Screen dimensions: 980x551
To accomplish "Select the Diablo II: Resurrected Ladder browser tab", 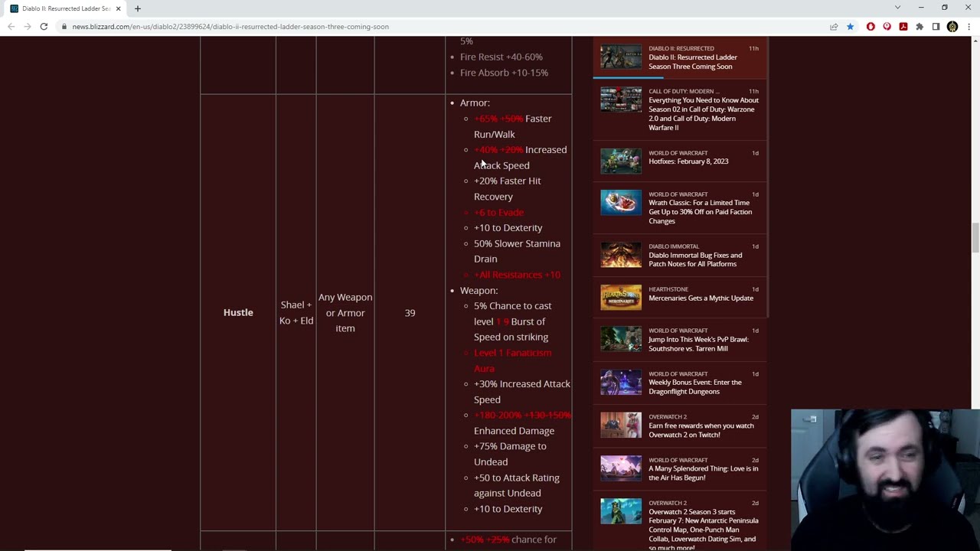I will pyautogui.click(x=66, y=8).
